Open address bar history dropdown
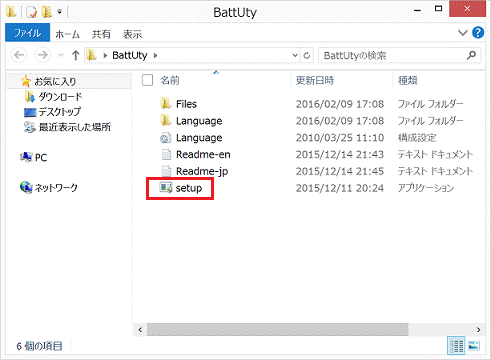The width and height of the screenshot is (491, 360). click(x=295, y=55)
